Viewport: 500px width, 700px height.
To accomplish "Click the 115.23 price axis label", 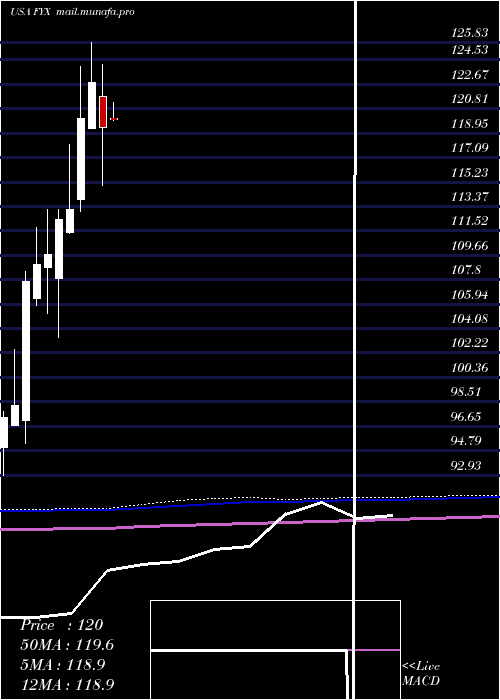I will point(469,172).
